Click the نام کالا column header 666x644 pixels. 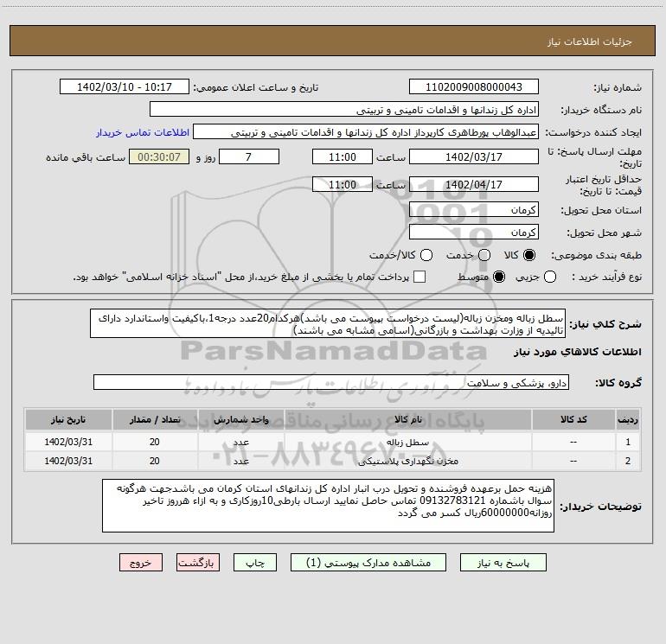[407, 419]
